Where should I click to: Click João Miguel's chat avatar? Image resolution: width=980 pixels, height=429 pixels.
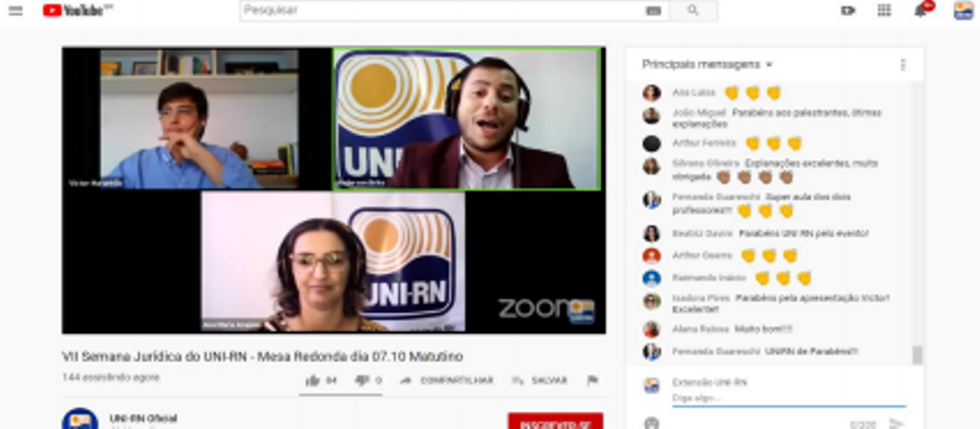tap(651, 116)
